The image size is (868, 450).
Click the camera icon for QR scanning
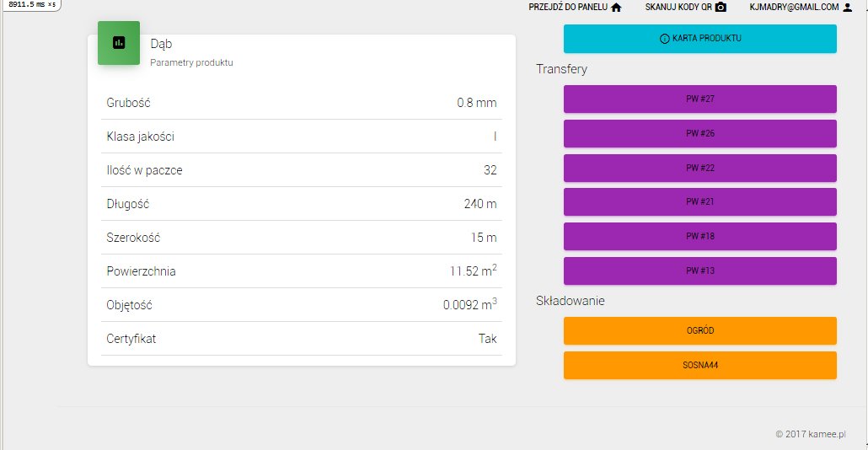tap(721, 8)
